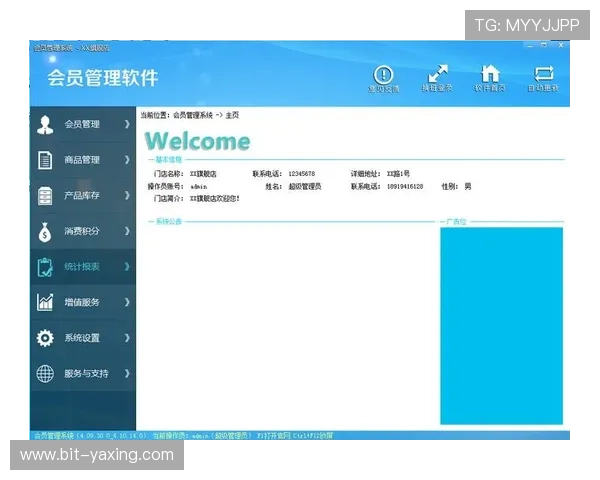Click the chart icon beside 增值服务

pos(45,302)
